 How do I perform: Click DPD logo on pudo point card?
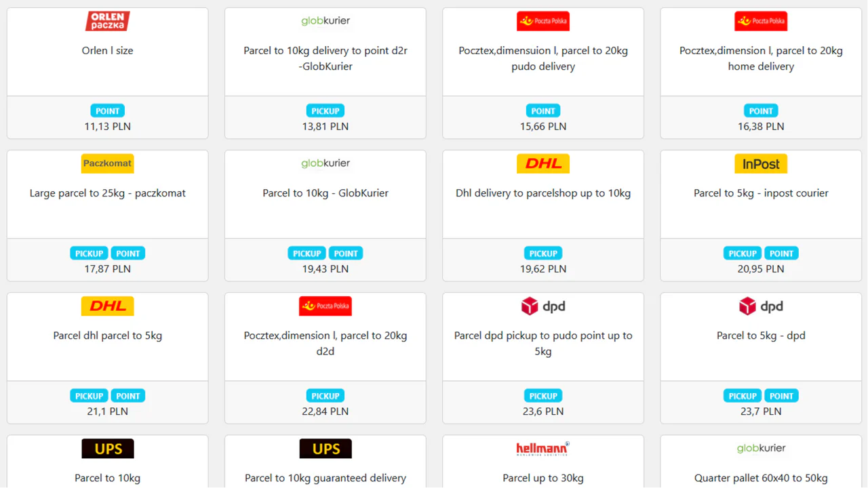[542, 306]
